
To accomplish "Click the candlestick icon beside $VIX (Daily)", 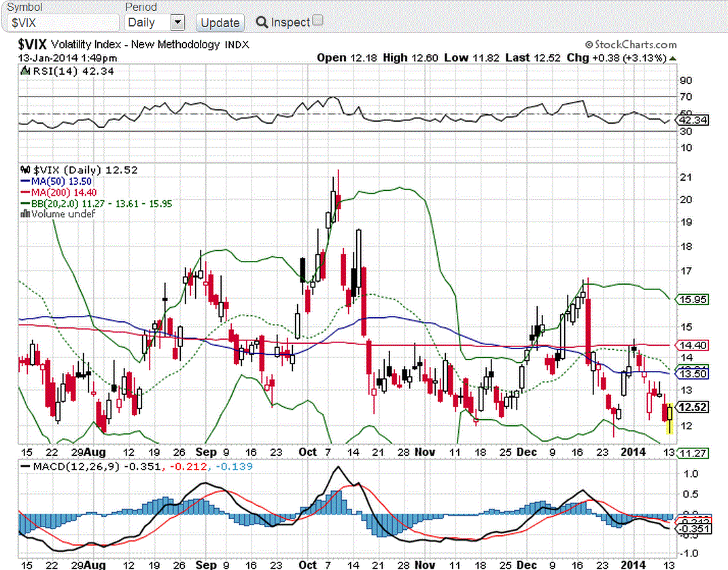I will (x=26, y=170).
